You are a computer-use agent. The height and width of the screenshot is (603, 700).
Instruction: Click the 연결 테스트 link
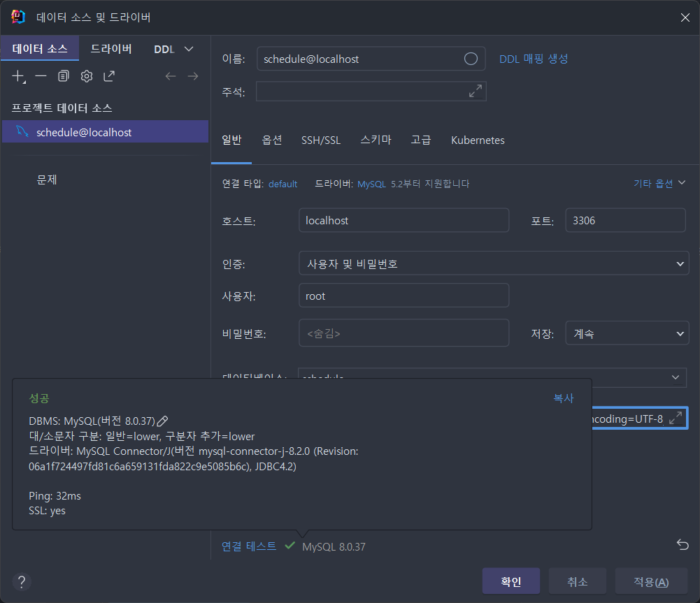(249, 546)
